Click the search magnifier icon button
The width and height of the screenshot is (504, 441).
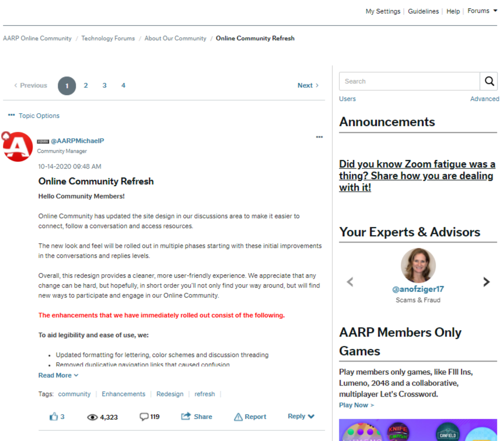(489, 81)
